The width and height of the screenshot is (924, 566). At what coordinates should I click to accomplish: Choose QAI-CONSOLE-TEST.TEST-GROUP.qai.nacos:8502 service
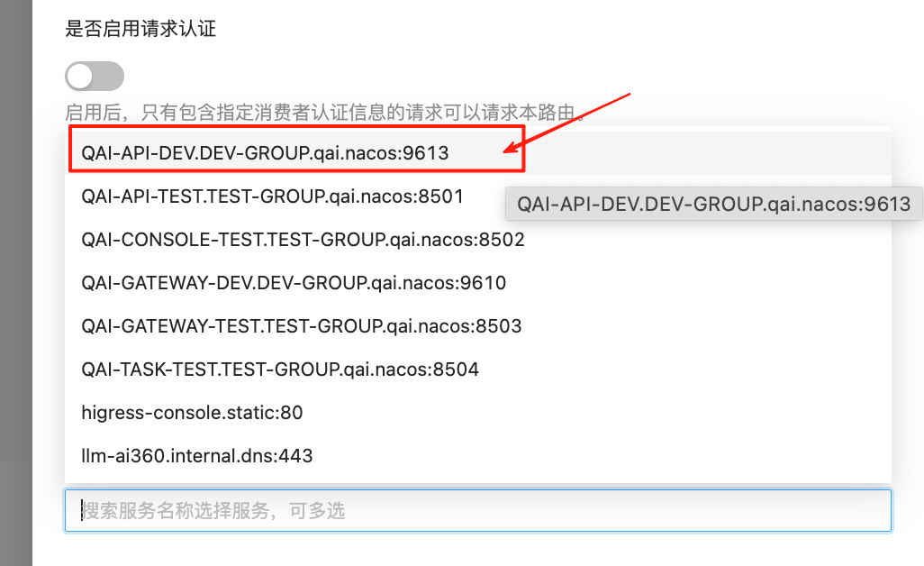point(478,240)
